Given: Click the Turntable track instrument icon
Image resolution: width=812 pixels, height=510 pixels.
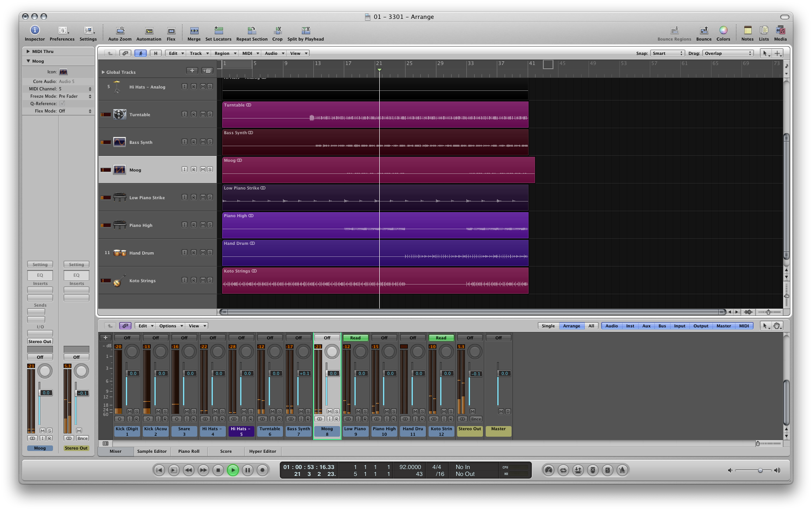Looking at the screenshot, I should tap(119, 114).
